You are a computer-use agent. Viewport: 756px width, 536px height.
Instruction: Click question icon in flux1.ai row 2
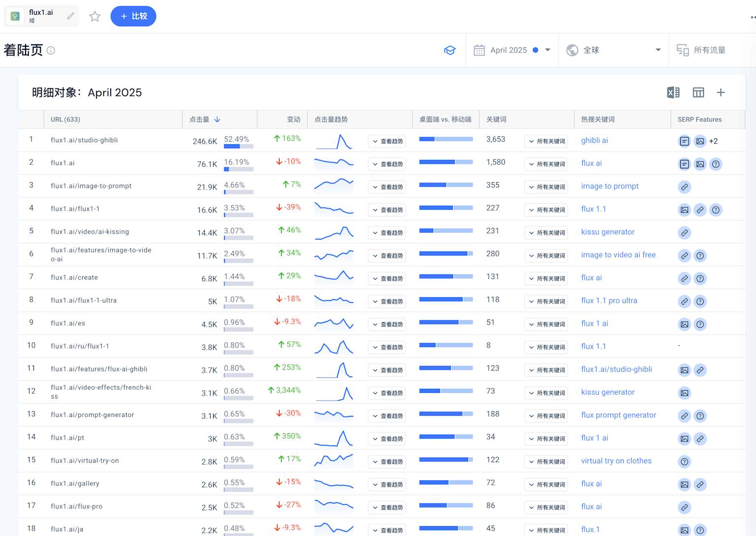(x=716, y=164)
